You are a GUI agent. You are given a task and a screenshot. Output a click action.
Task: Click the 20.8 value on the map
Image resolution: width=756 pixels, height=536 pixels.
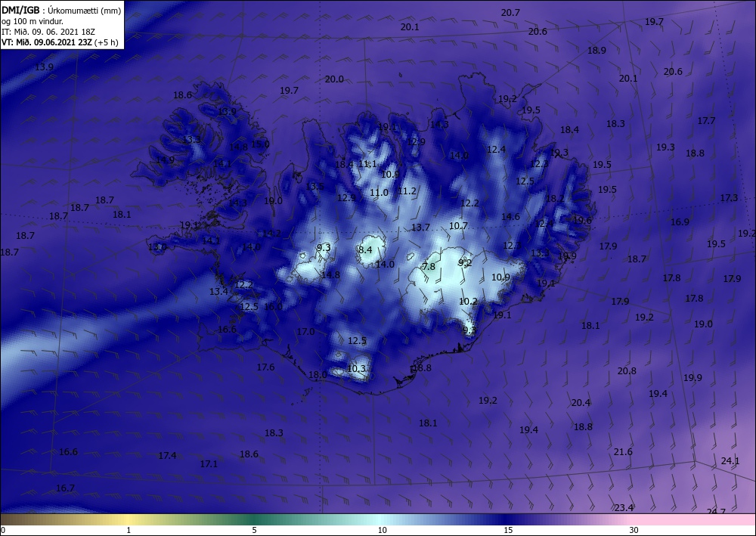tap(627, 370)
